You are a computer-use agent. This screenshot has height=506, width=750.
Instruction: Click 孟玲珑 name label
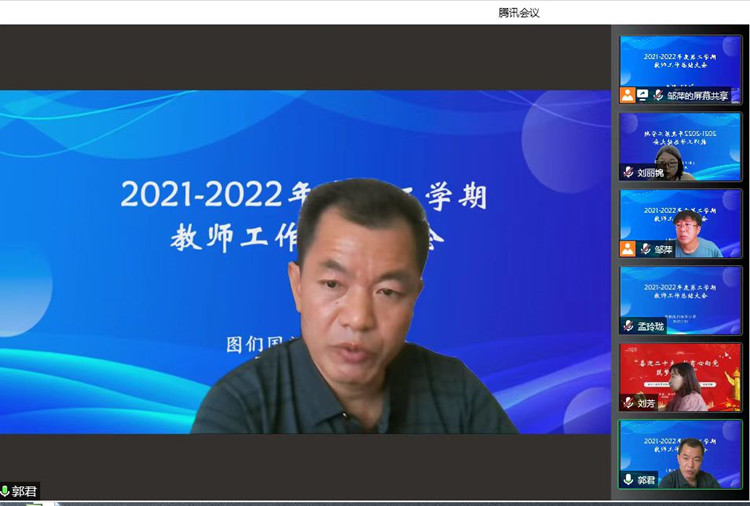click(651, 327)
